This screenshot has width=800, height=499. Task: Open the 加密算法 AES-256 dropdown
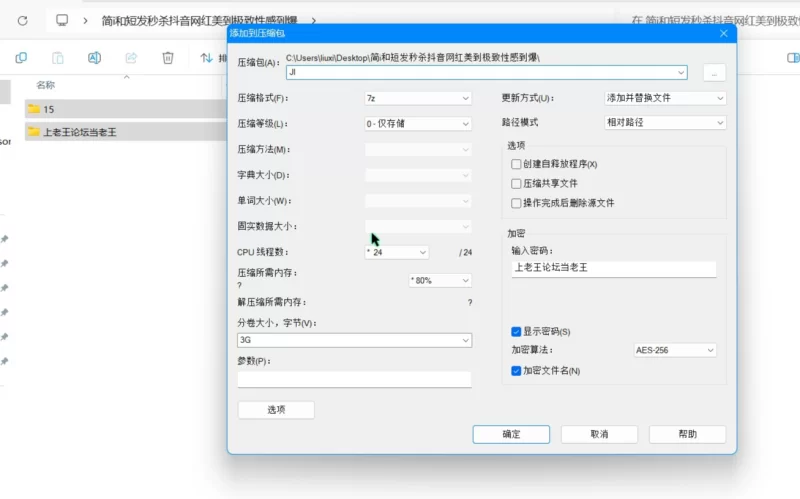click(674, 350)
